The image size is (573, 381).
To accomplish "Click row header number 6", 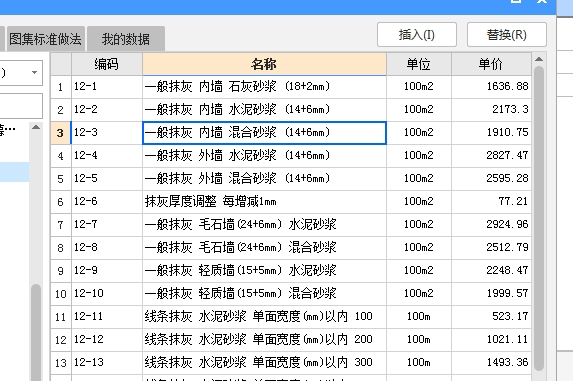I will click(61, 202).
